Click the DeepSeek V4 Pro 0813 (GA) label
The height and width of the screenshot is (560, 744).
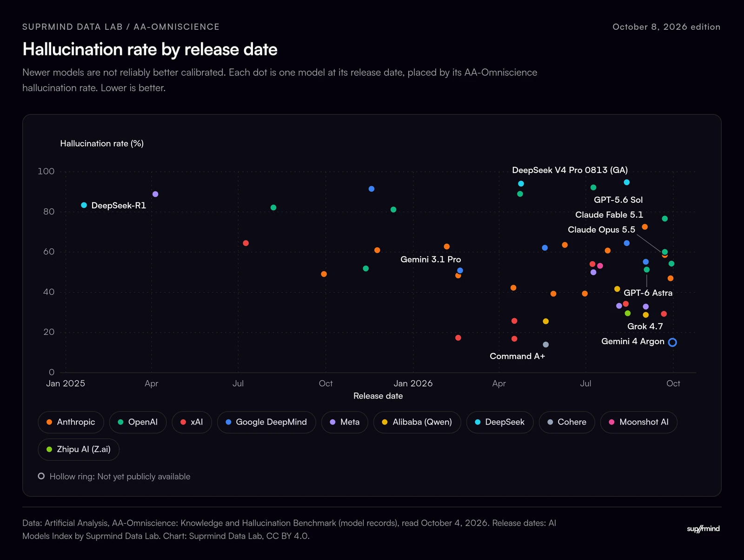(570, 170)
